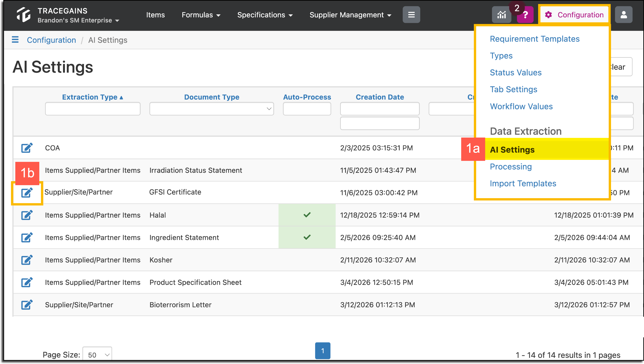
Task: Sort by Document Type column header
Action: coord(211,97)
